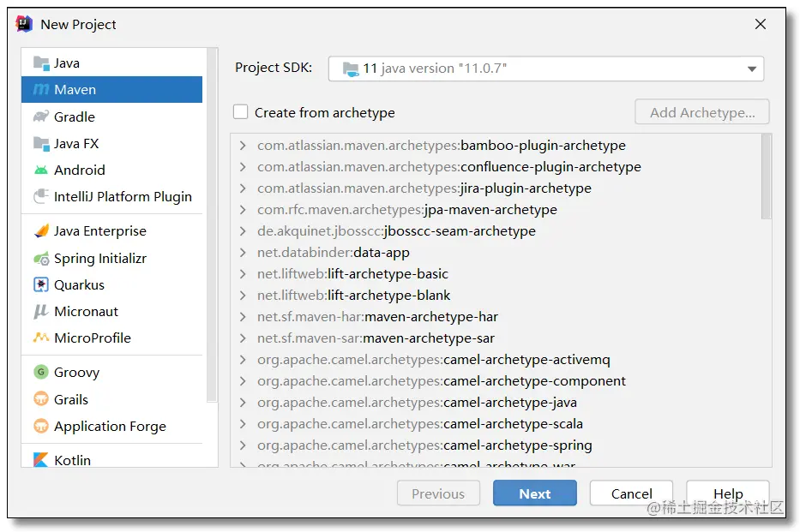The height and width of the screenshot is (532, 800).
Task: Select the Micronaut icon
Action: coord(41,311)
